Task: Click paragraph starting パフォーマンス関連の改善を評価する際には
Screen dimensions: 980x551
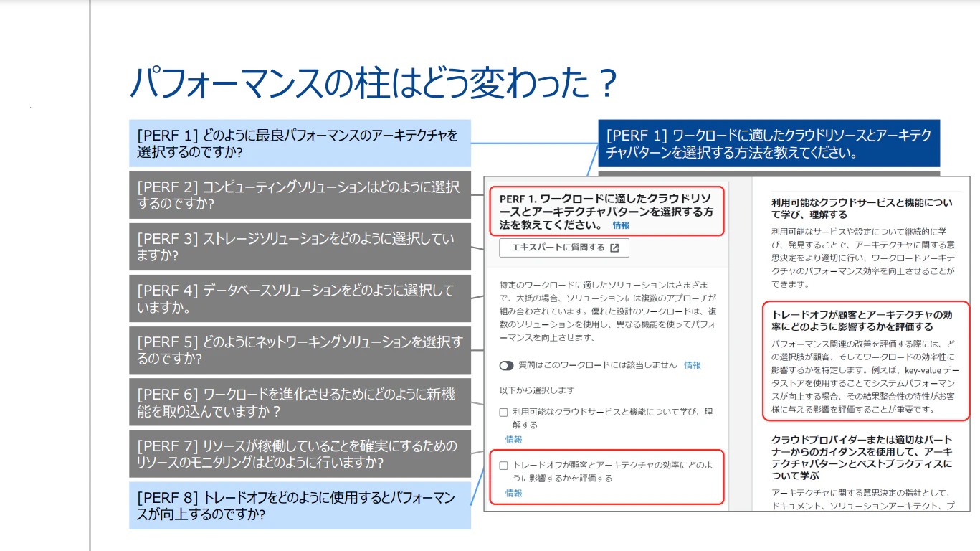Action: point(864,376)
